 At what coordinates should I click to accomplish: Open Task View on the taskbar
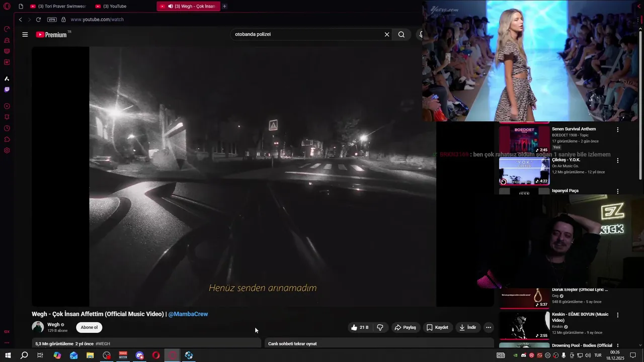40,355
